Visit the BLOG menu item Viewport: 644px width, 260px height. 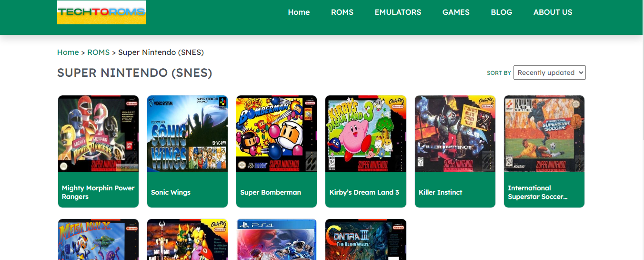502,12
